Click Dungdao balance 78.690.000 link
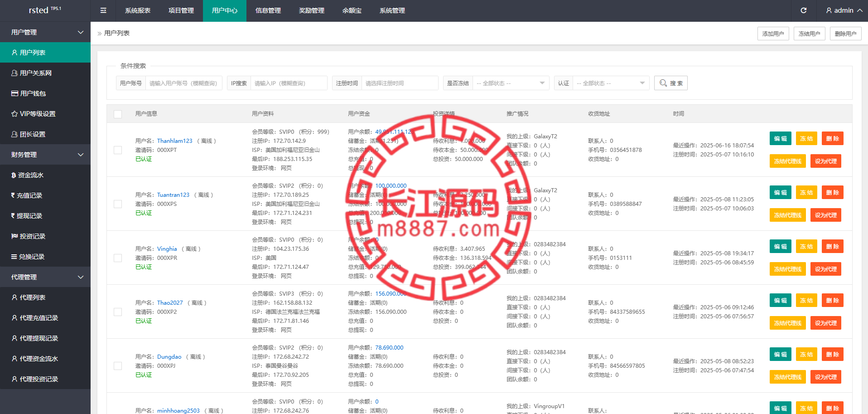This screenshot has width=868, height=414. point(389,348)
